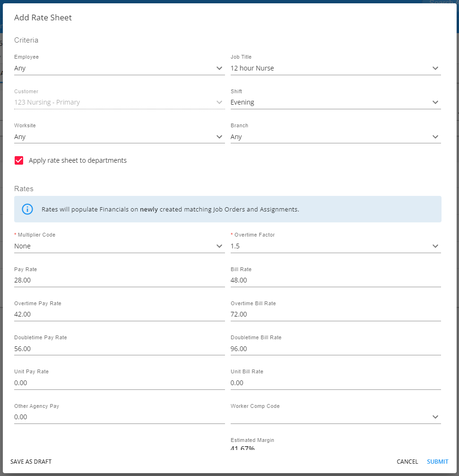Screen dimensions: 459x476
Task: Focus the Doubletime Pay Rate field
Action: pos(119,349)
